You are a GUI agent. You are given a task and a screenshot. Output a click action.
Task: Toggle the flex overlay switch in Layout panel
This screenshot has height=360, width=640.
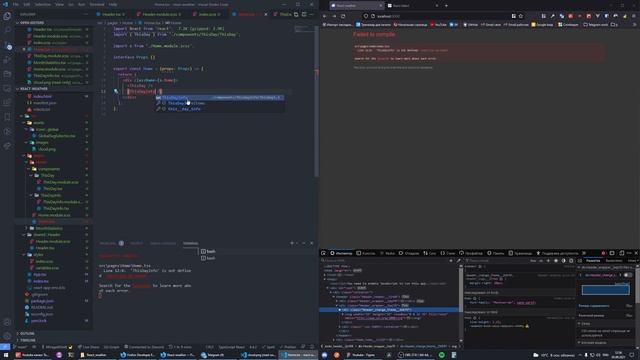pos(628,275)
